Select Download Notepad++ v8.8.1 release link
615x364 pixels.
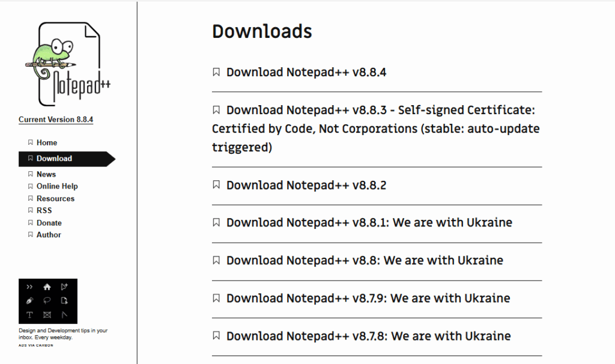(x=369, y=223)
